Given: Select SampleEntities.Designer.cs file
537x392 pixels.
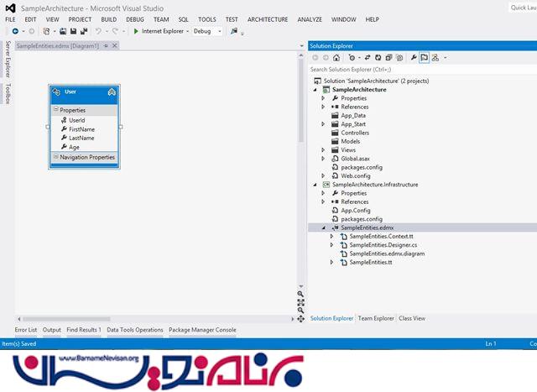Looking at the screenshot, I should click(x=383, y=245).
